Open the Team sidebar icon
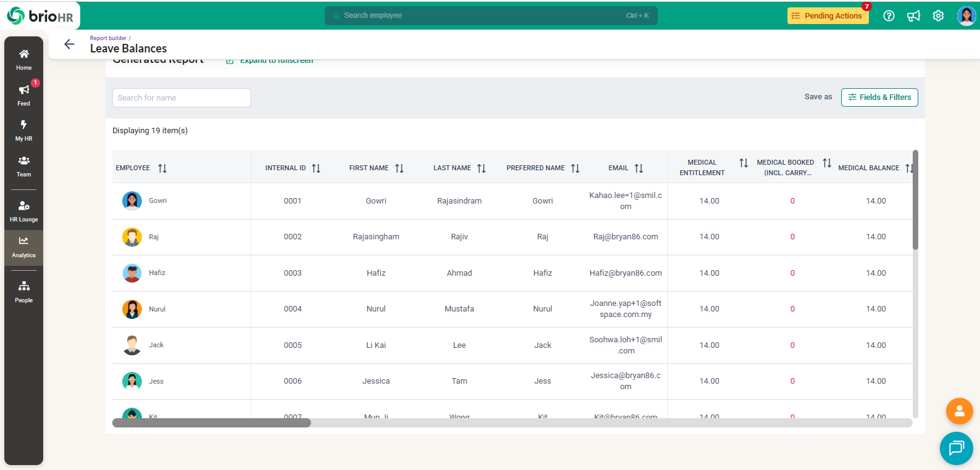This screenshot has height=470, width=980. click(23, 166)
